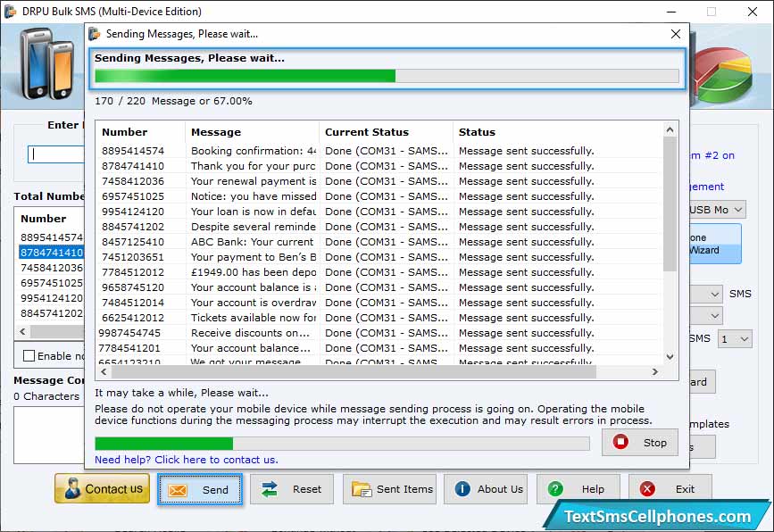This screenshot has height=532, width=774.
Task: Click the two phones logo image
Action: [47, 63]
